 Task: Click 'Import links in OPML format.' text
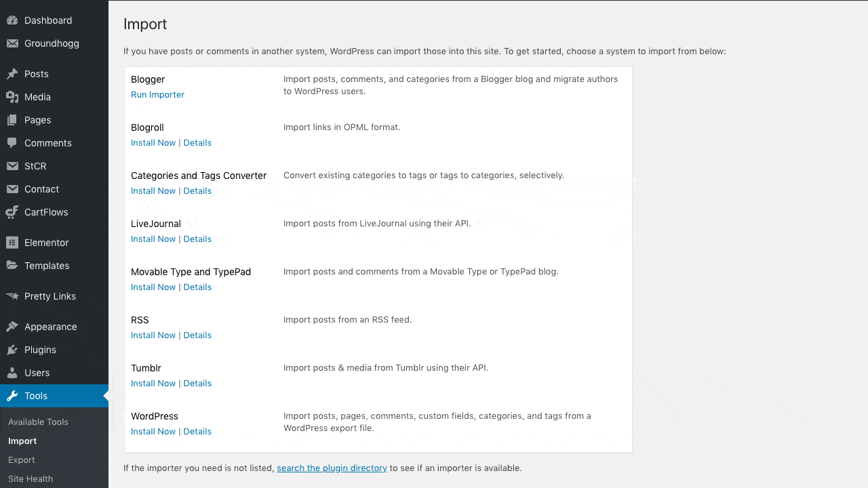pyautogui.click(x=342, y=127)
